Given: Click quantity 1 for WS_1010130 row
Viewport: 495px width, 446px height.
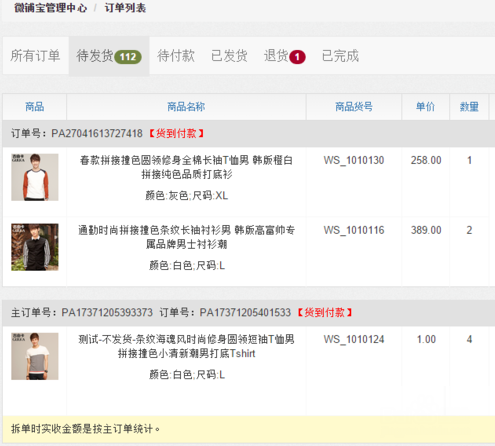Looking at the screenshot, I should (x=469, y=160).
